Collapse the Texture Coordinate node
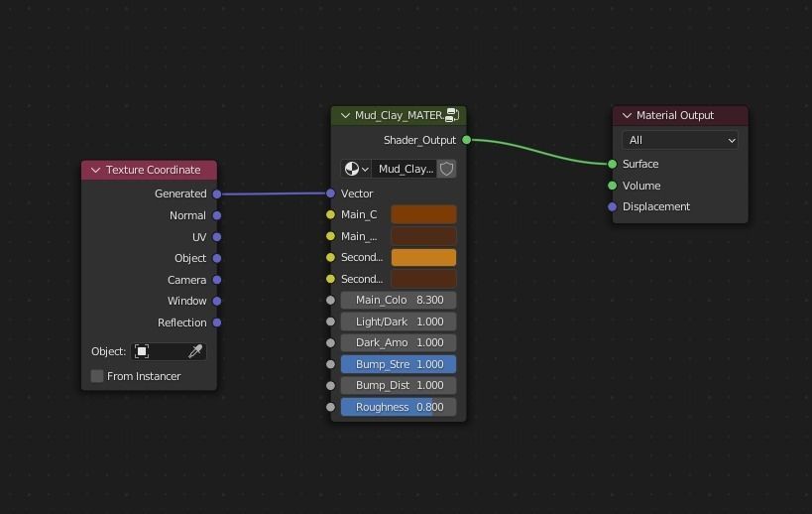 [x=95, y=170]
